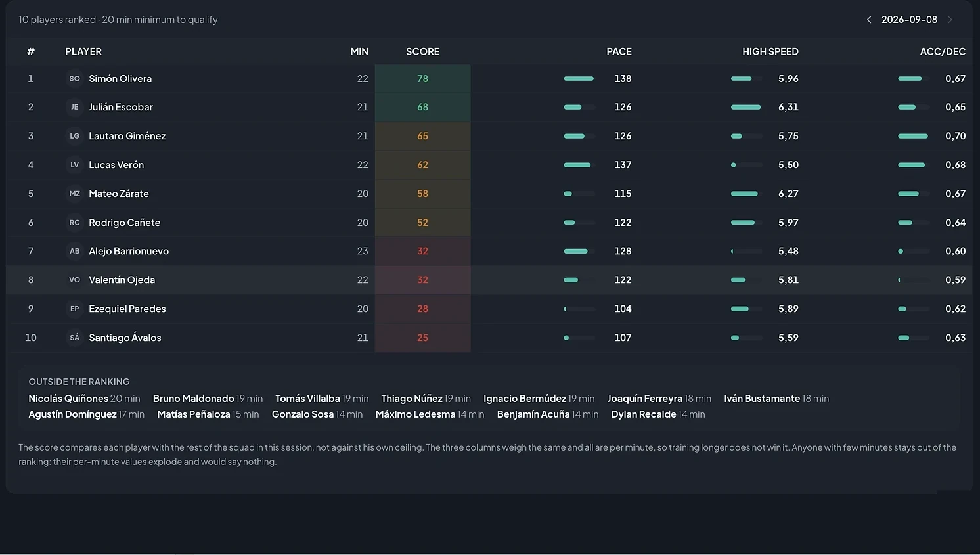Go to the previous session date
This screenshot has height=555, width=980.
coord(869,20)
